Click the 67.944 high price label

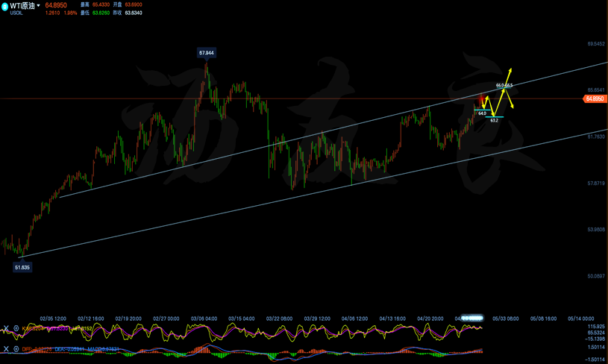pos(207,53)
